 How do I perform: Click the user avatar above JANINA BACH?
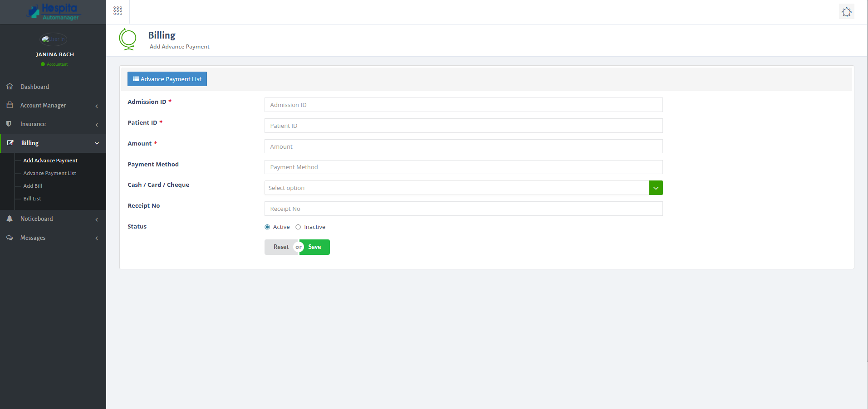[53, 39]
